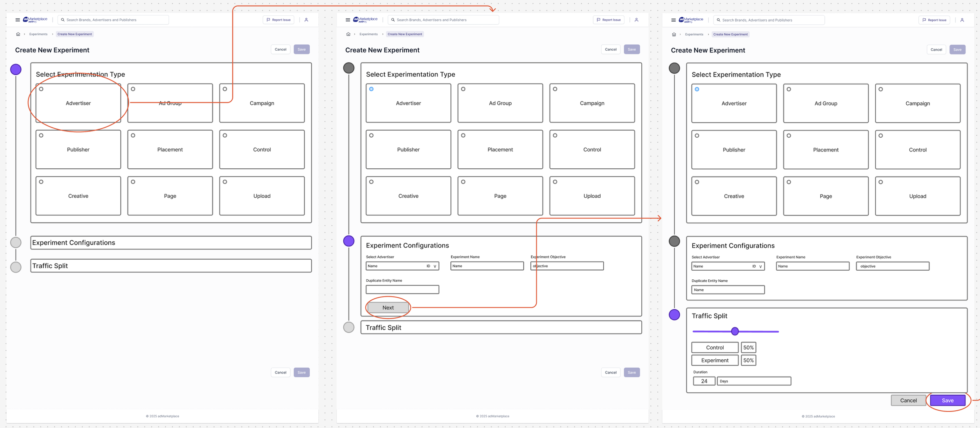Click adMarketplace logo in the middle frame
This screenshot has height=428, width=980.
[x=365, y=20]
